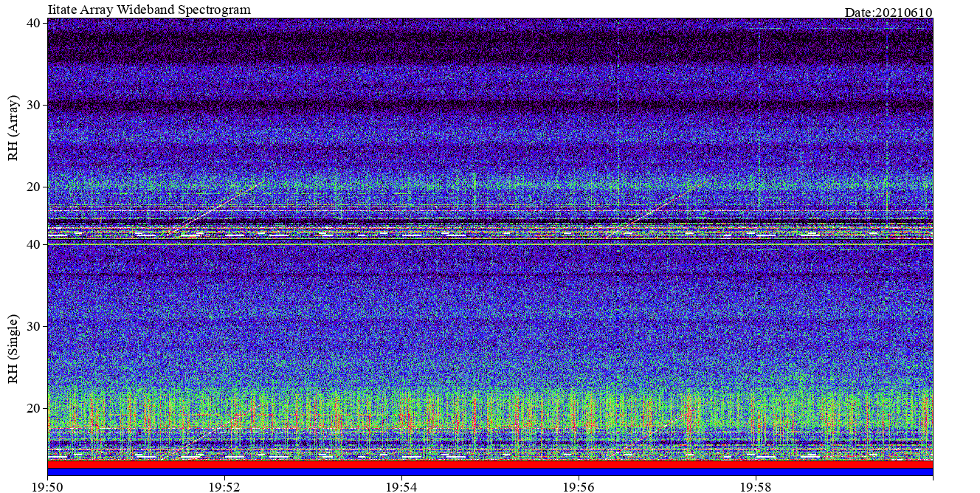Click the 'Iitate Array Wideband Spectrogram' title
The height and width of the screenshot is (493, 980).
pyautogui.click(x=149, y=10)
